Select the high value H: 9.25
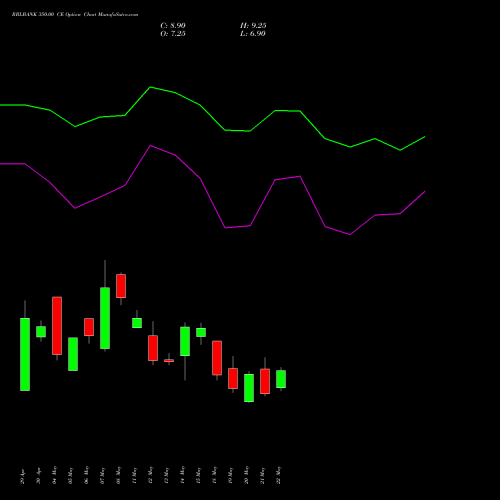 pyautogui.click(x=253, y=26)
